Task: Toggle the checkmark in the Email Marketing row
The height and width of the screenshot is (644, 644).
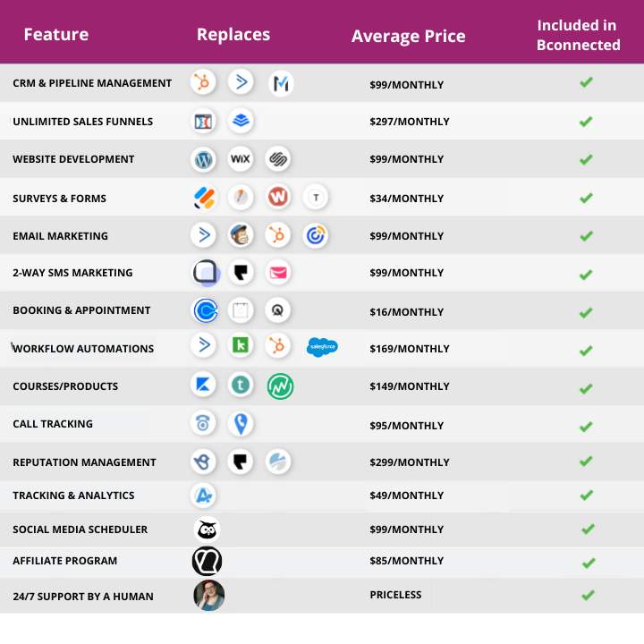Action: 586,236
